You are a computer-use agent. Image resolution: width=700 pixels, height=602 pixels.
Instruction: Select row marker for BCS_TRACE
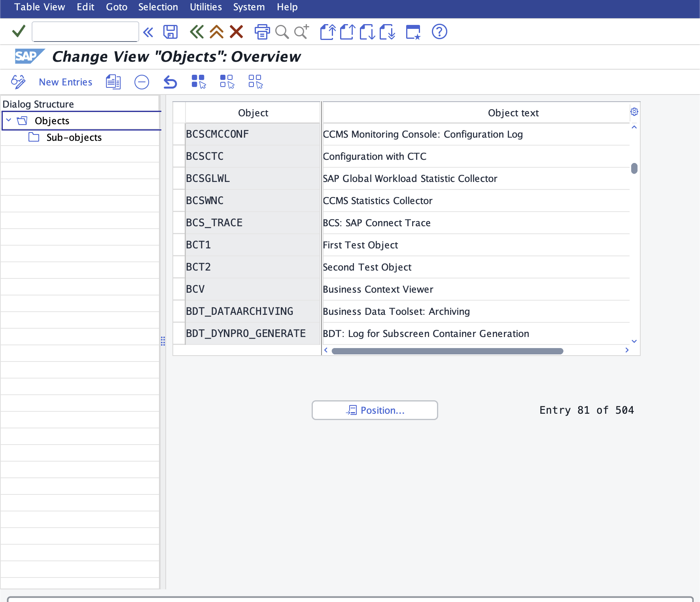tap(179, 223)
